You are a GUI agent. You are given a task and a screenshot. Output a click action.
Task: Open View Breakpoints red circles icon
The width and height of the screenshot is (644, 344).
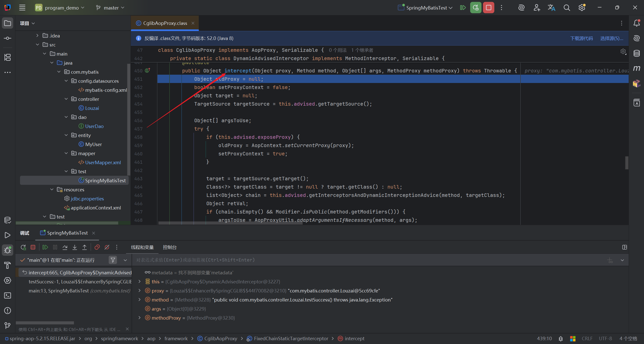coord(97,247)
